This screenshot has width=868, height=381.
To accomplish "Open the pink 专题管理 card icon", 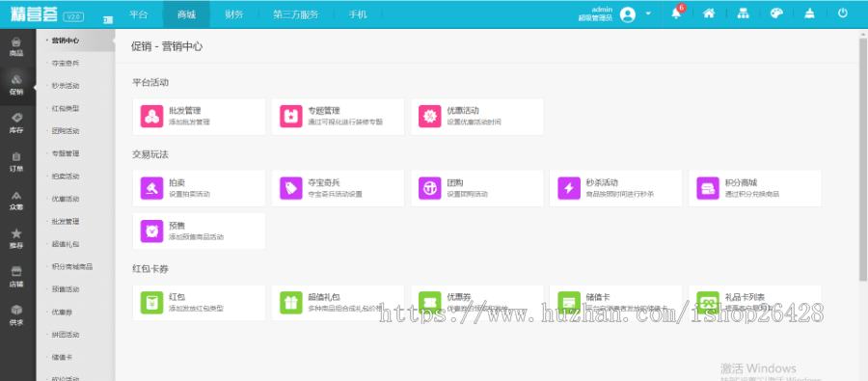I will [291, 117].
